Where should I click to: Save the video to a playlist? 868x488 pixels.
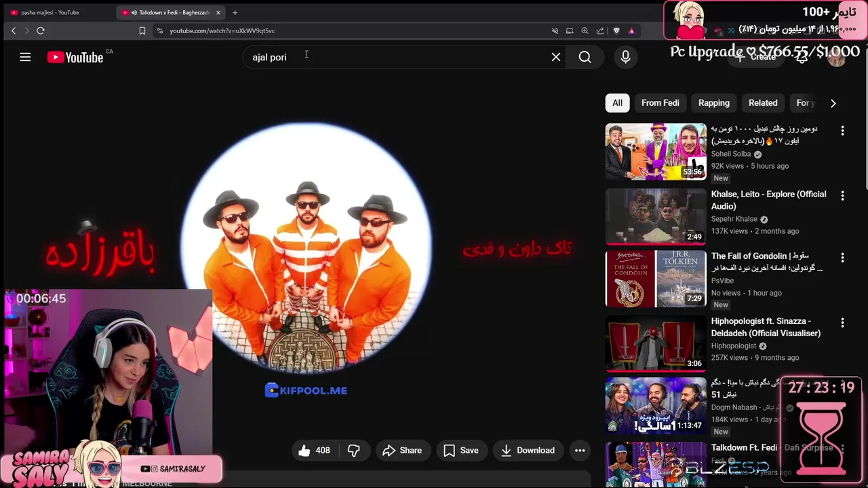[461, 450]
